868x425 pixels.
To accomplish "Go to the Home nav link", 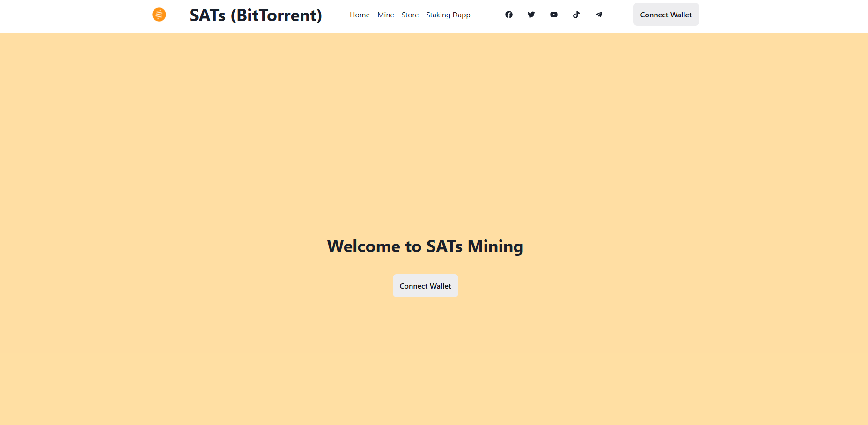I will (x=360, y=15).
